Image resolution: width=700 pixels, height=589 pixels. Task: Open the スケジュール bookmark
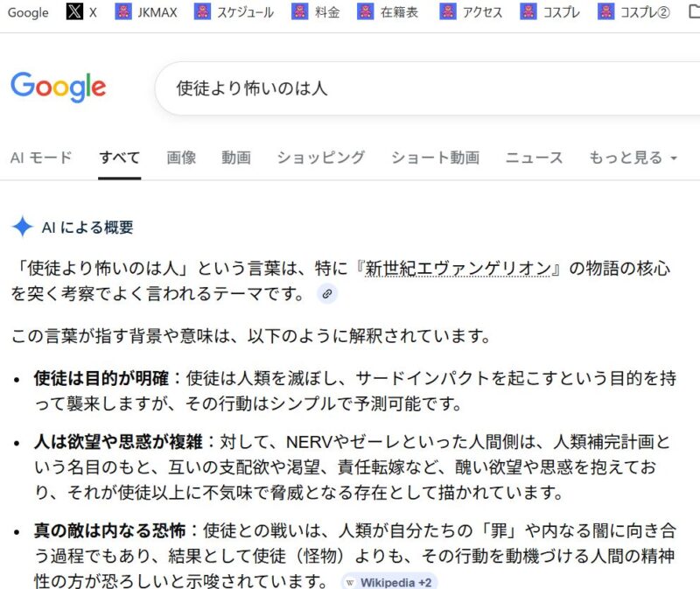pos(234,12)
